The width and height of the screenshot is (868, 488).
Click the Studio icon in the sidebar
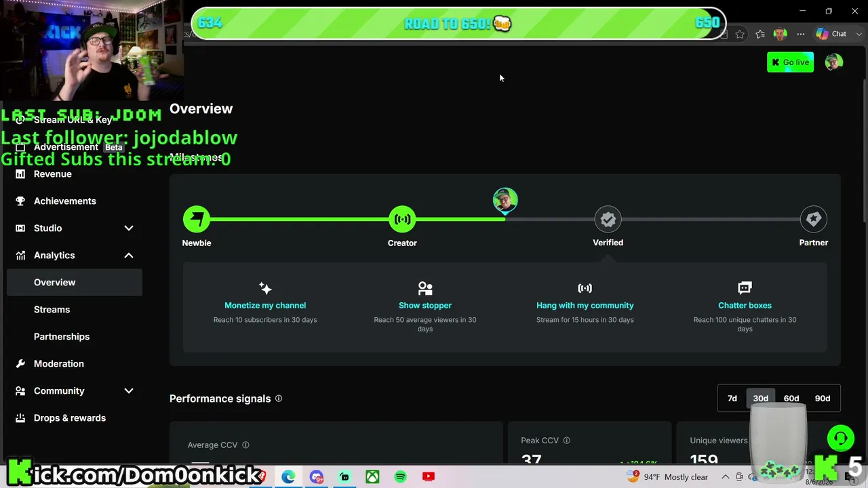coord(20,228)
